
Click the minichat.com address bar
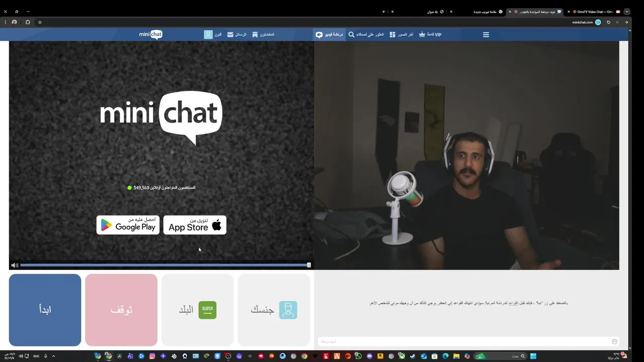point(583,22)
